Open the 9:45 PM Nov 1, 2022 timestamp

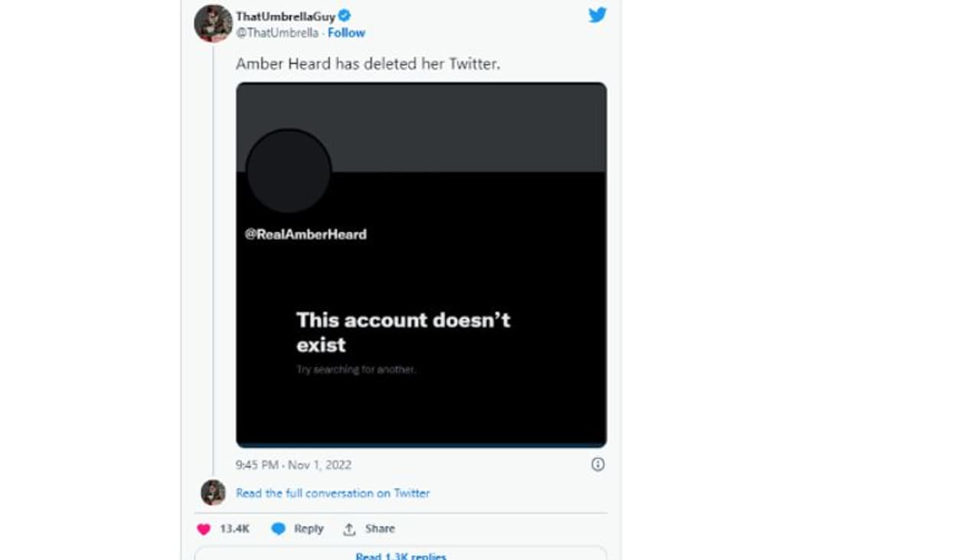pos(293,465)
